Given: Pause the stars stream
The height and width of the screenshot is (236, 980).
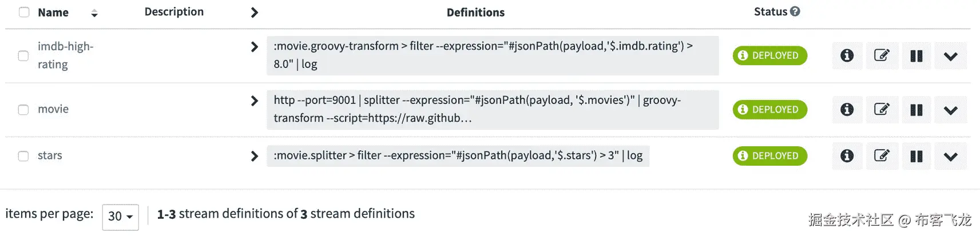Looking at the screenshot, I should (916, 156).
